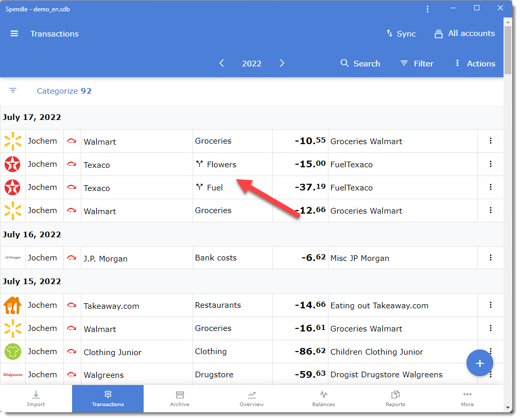520x420 pixels.
Task: Switch to the Reports tab
Action: point(395,399)
